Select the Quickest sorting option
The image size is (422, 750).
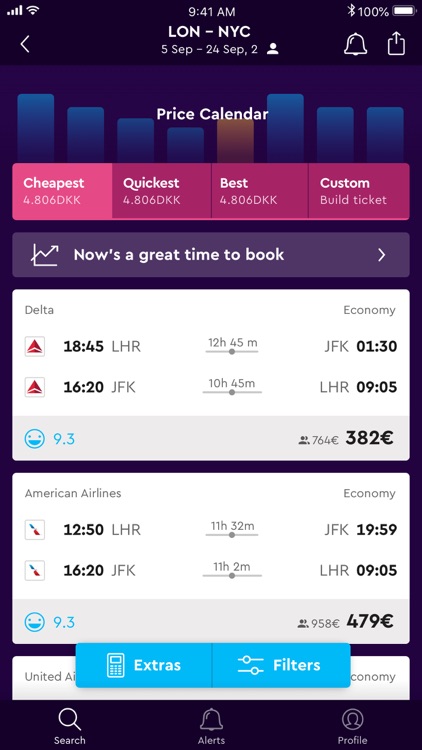coord(162,191)
